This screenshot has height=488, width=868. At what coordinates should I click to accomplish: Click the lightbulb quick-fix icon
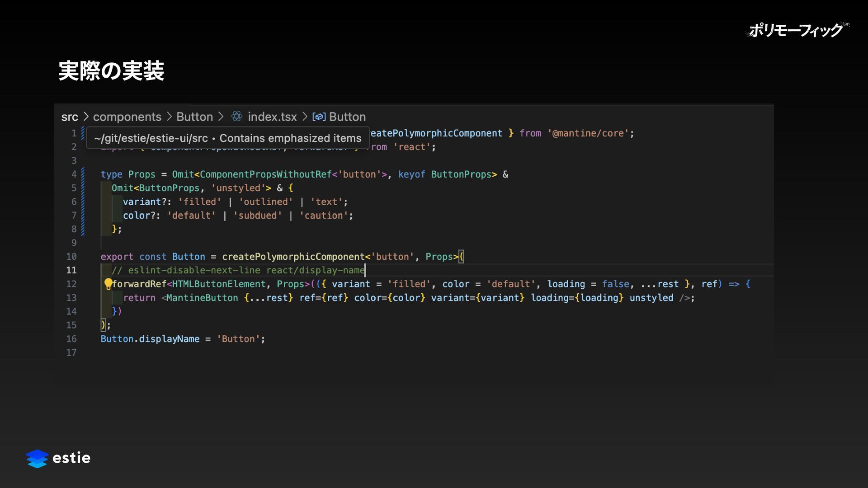coord(108,284)
